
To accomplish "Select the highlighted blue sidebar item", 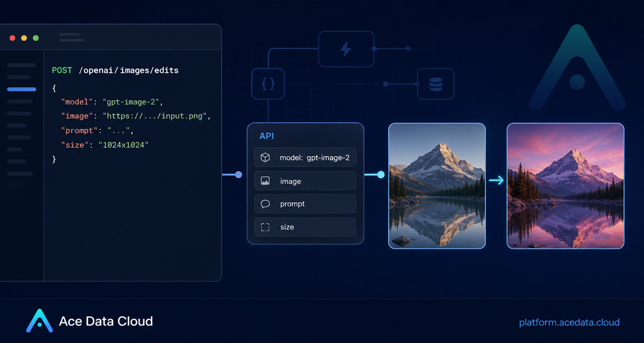I will coord(21,89).
